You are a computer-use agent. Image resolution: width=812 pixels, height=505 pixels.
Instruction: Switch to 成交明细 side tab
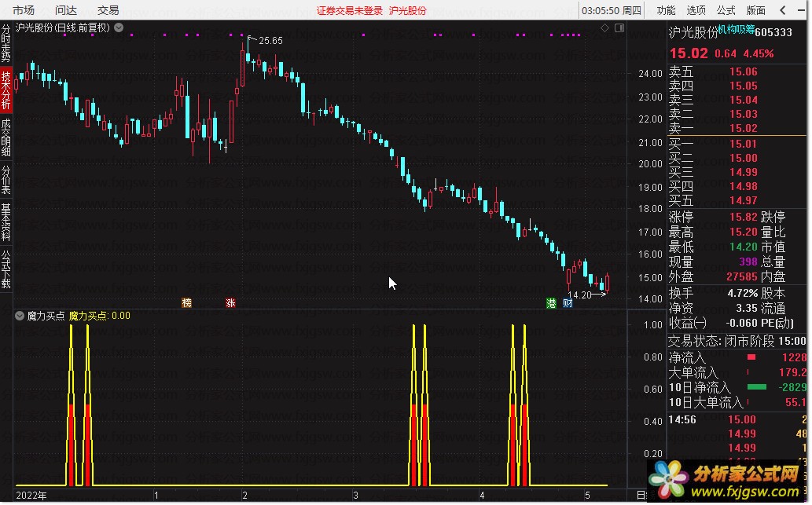(x=6, y=137)
